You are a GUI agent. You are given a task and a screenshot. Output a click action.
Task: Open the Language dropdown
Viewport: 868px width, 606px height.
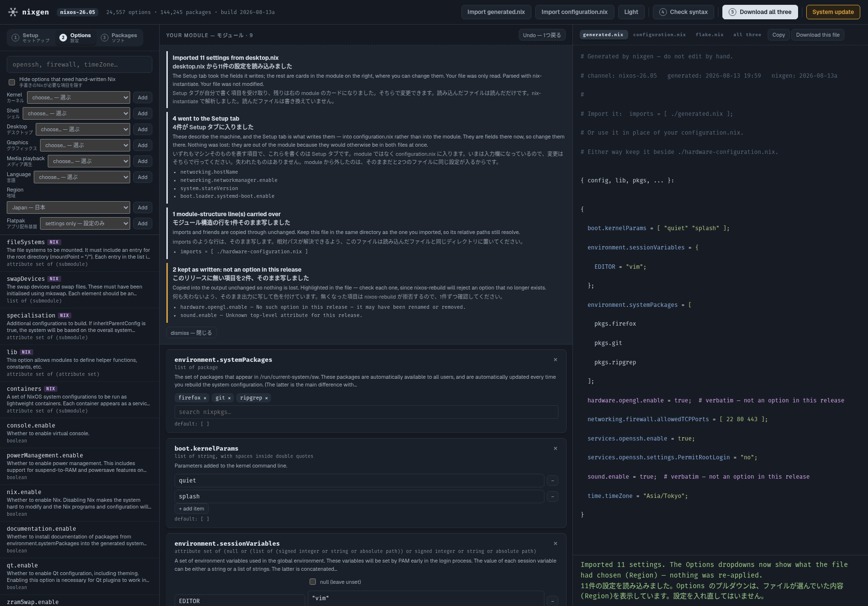click(x=82, y=177)
